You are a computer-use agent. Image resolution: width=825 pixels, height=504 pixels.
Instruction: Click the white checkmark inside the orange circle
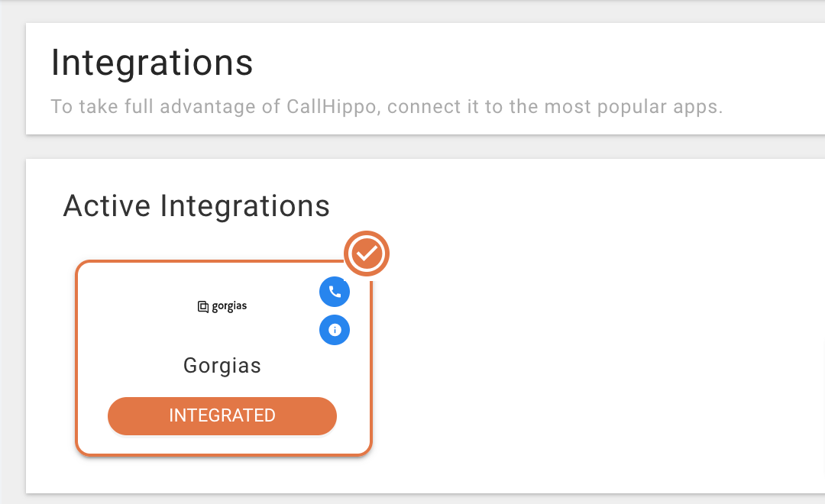[367, 253]
